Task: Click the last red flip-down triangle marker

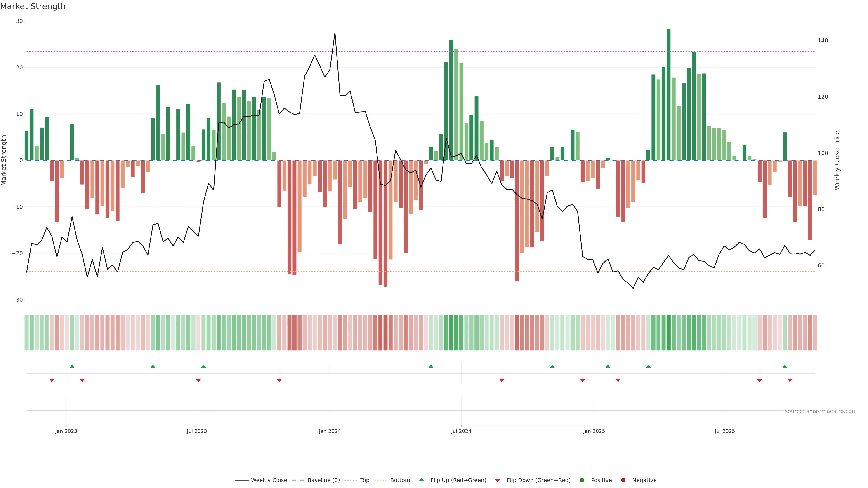Action: [x=790, y=380]
